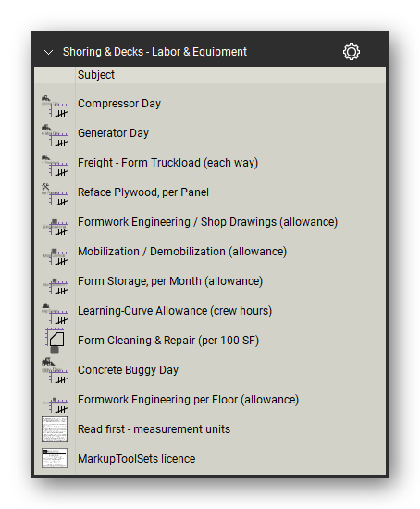Image resolution: width=420 pixels, height=509 pixels.
Task: Click 'Form Cleaning & Repair (per 100 SF)' text
Action: [x=168, y=341]
